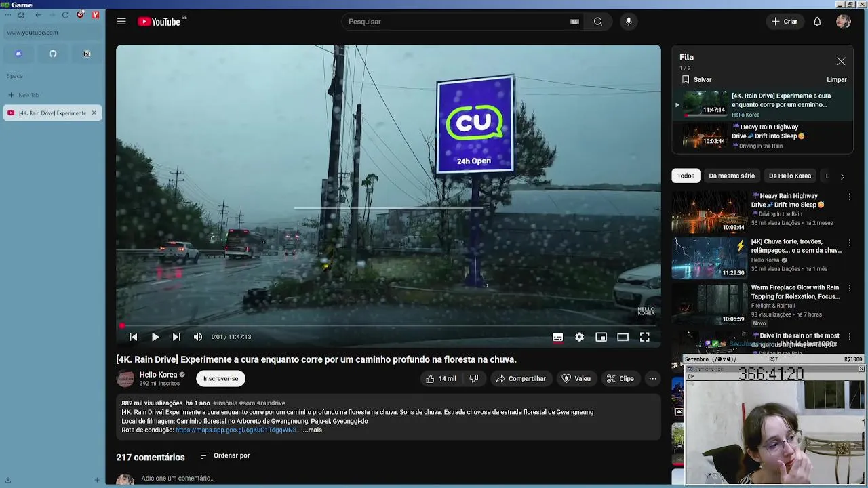Open the Y extension icon in toolbar
Viewport: 868px width, 488px height.
[96, 14]
